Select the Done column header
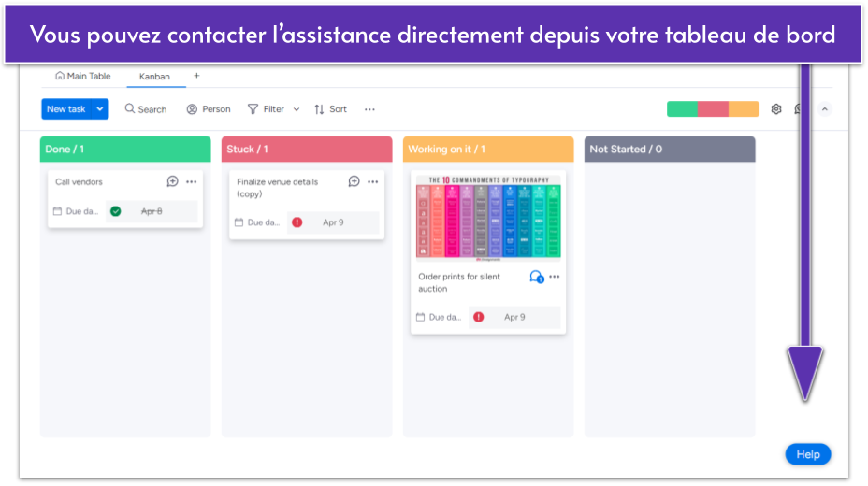868x486 pixels. [125, 149]
